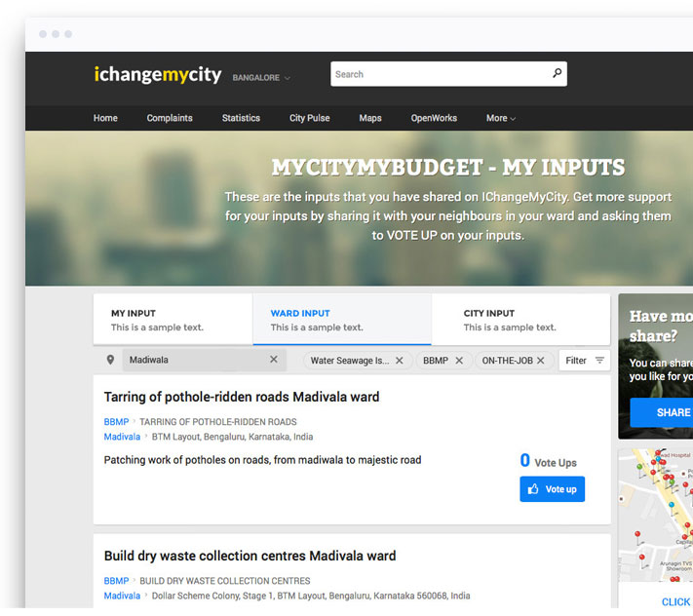693x616 pixels.
Task: Click the search magnifier icon
Action: click(x=557, y=73)
